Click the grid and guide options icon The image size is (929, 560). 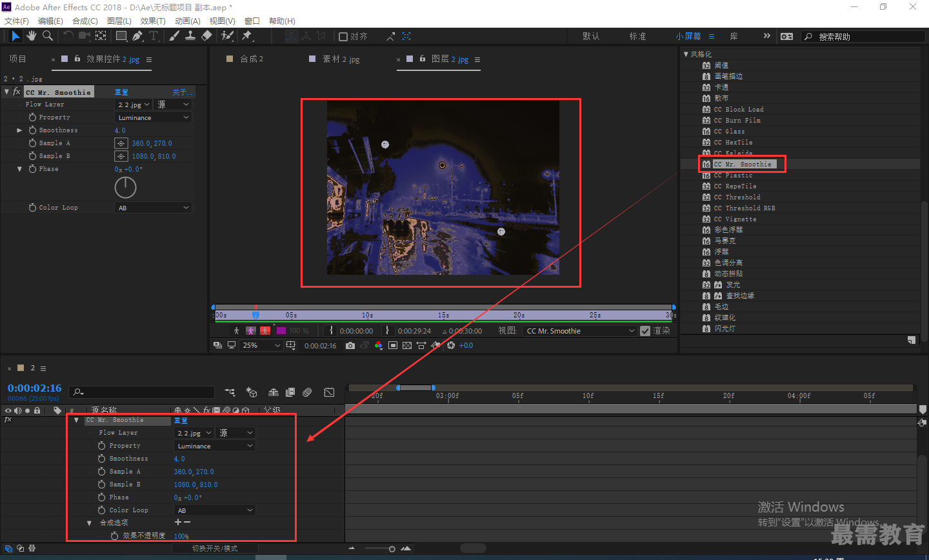point(291,346)
